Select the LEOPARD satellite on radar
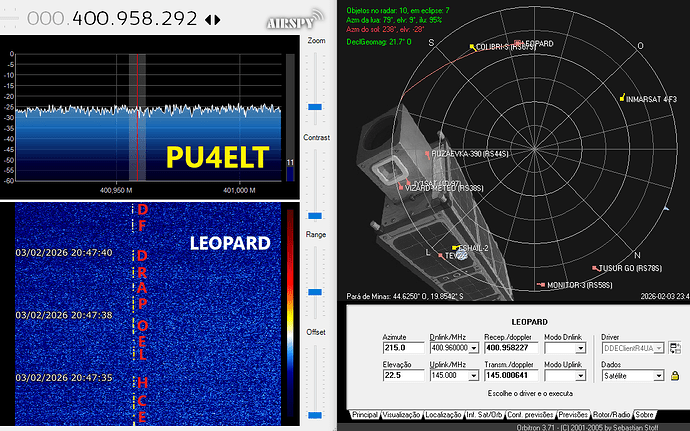The image size is (690, 431). [517, 43]
